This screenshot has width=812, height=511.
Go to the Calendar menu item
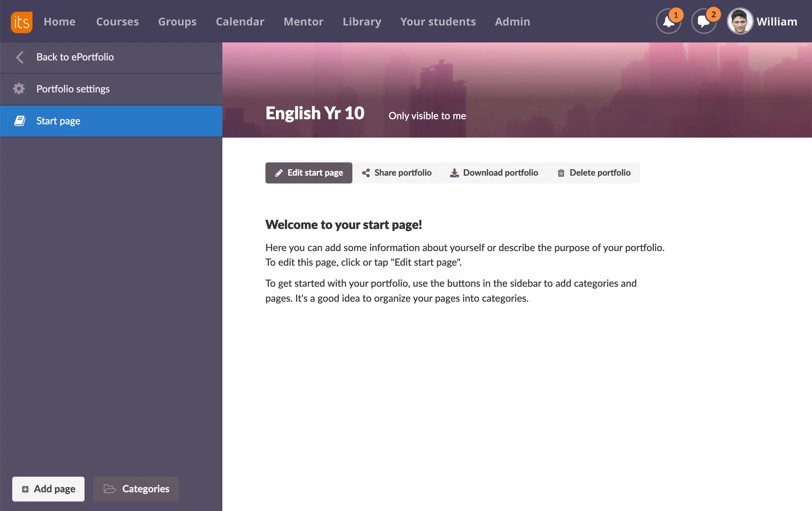pyautogui.click(x=240, y=22)
